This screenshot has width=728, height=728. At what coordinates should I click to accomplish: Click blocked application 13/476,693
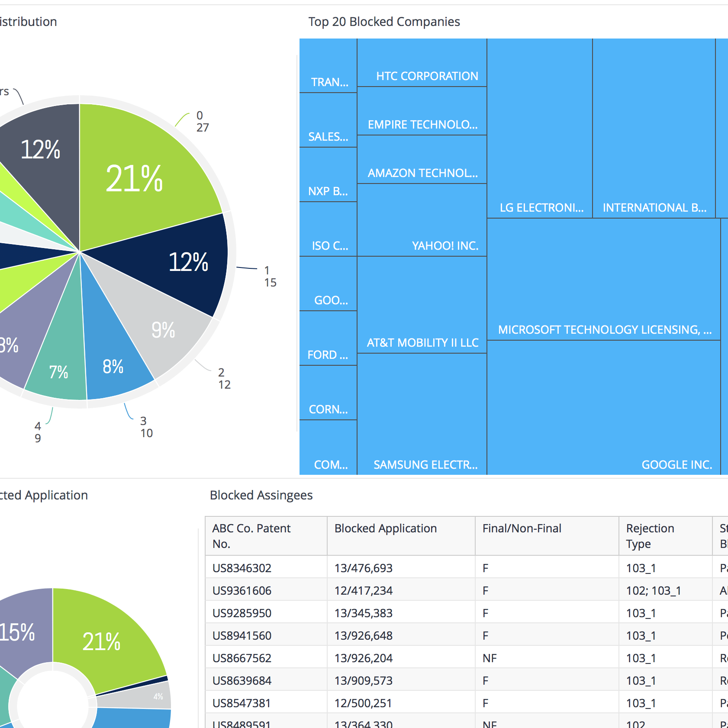click(364, 568)
